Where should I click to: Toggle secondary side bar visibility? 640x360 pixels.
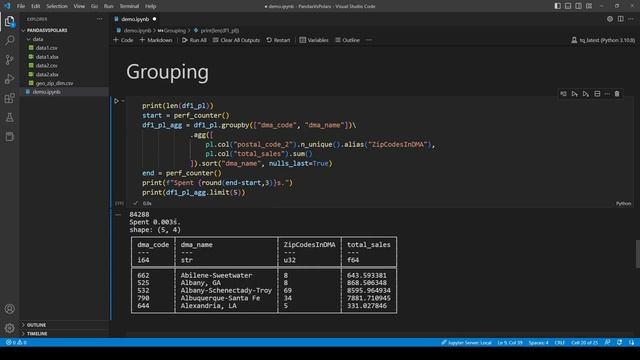pyautogui.click(x=579, y=6)
